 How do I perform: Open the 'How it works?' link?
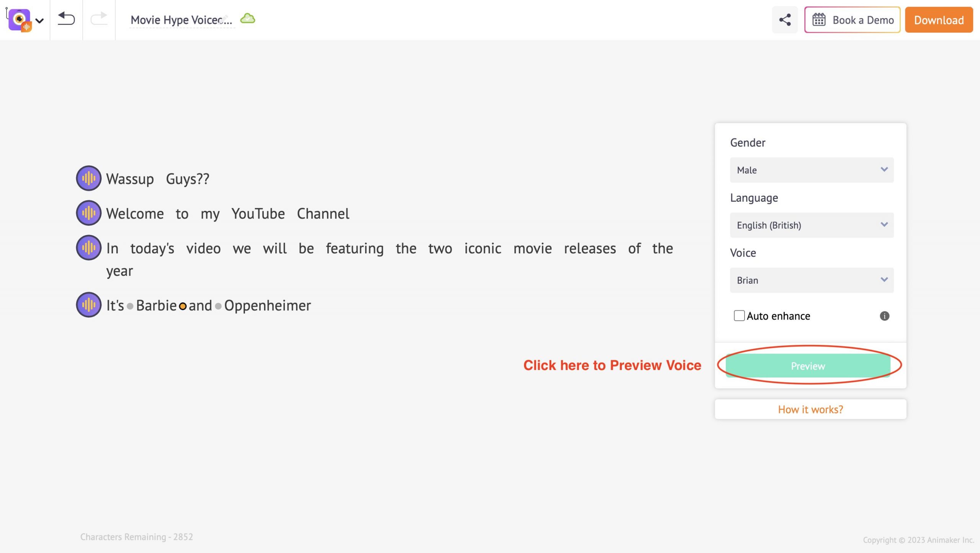pos(810,409)
